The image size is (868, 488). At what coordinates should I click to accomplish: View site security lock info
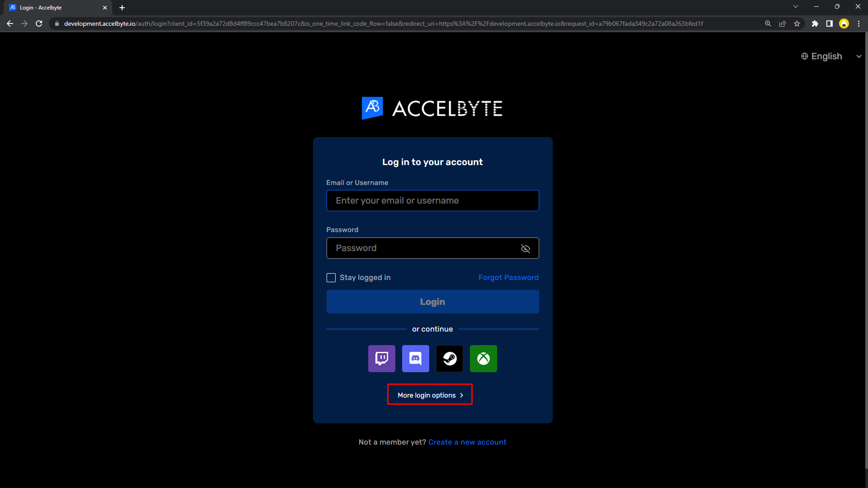click(57, 24)
